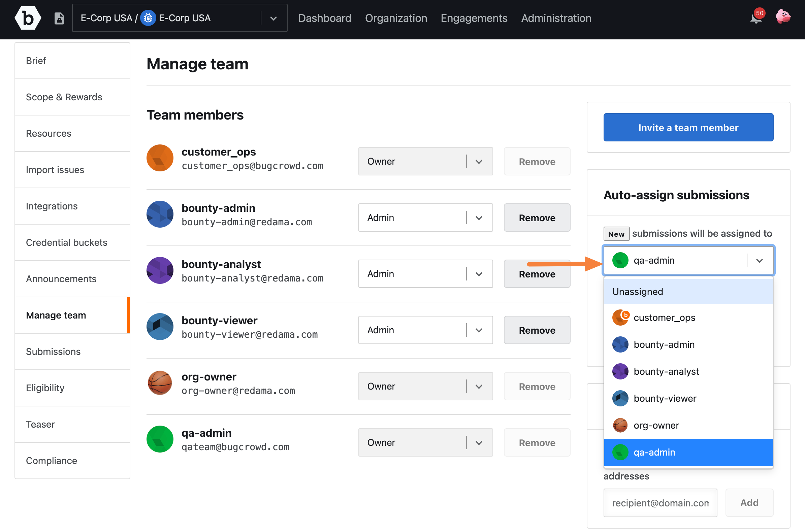Click disabled Remove button for qa-admin
Image resolution: width=805 pixels, height=532 pixels.
(537, 442)
